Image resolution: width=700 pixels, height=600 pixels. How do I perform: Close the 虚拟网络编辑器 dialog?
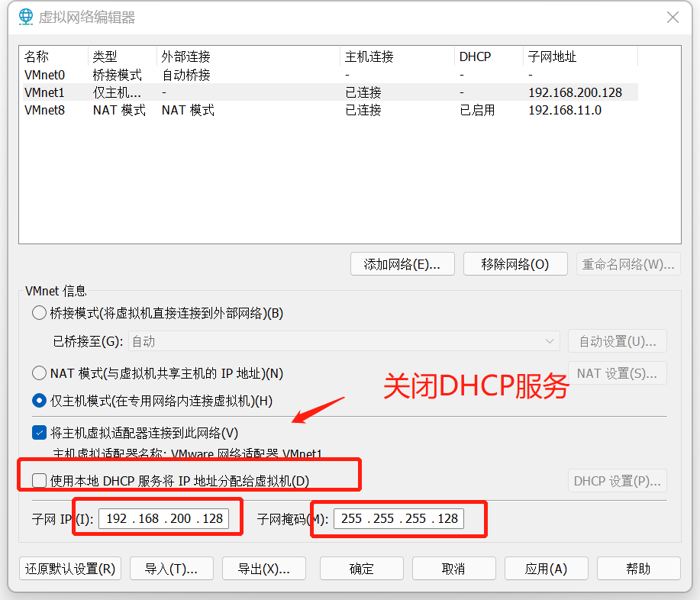[673, 18]
